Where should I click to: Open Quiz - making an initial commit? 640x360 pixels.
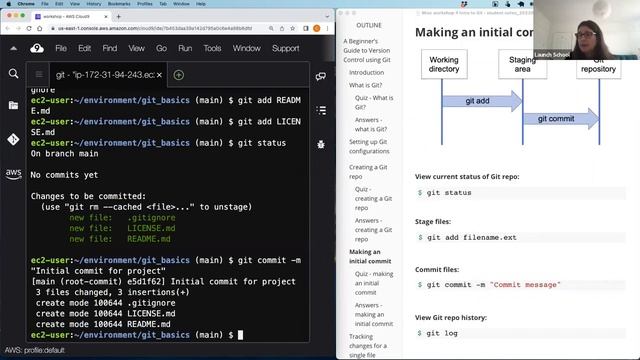[x=374, y=283]
